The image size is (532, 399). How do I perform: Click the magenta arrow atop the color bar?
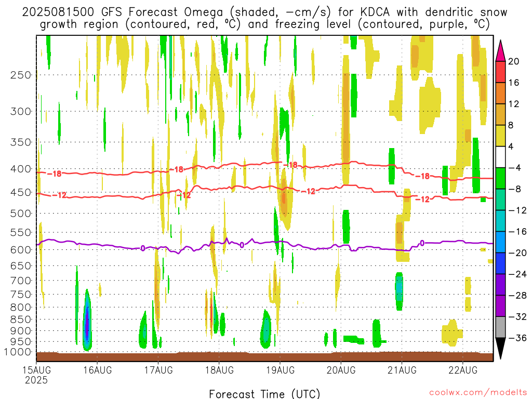point(500,51)
